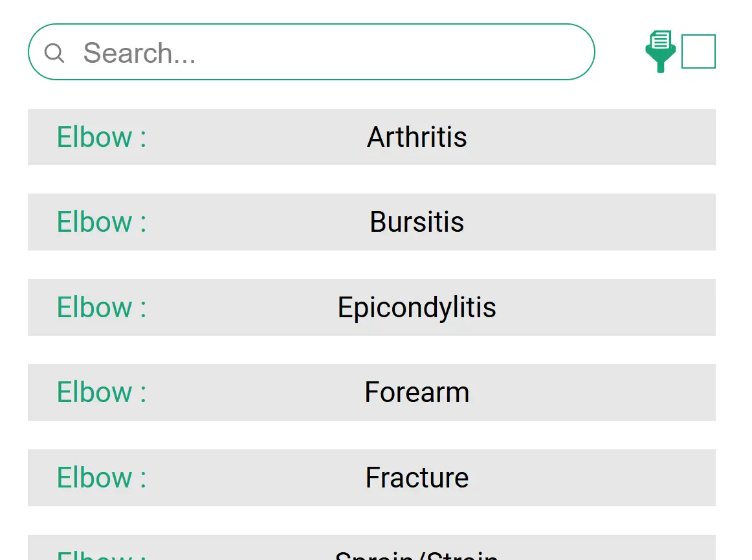This screenshot has width=752, height=560.
Task: Click the Elbow label in the Forearm row
Action: pos(102,392)
